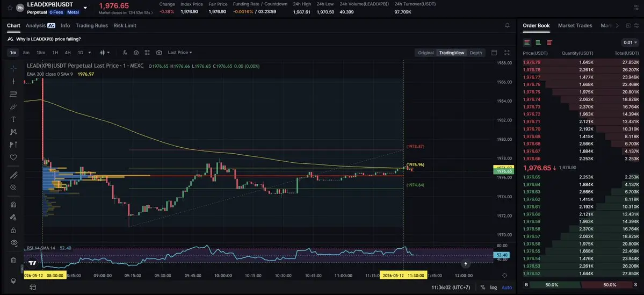
Task: Open the forecast and position tool
Action: point(13,145)
